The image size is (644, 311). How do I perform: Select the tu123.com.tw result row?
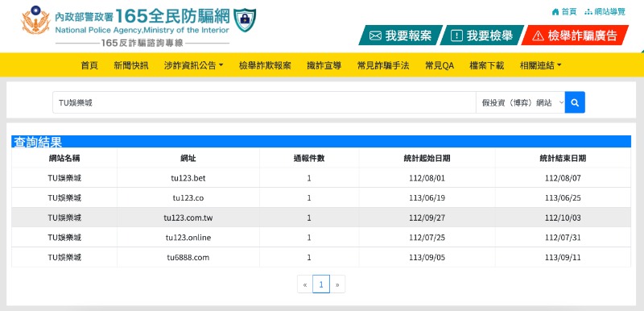click(321, 218)
